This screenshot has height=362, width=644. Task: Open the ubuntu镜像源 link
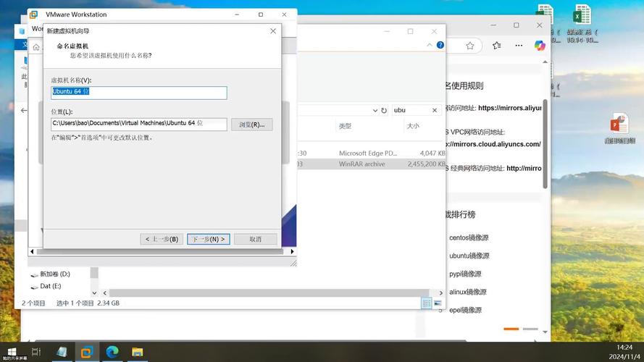[469, 256]
